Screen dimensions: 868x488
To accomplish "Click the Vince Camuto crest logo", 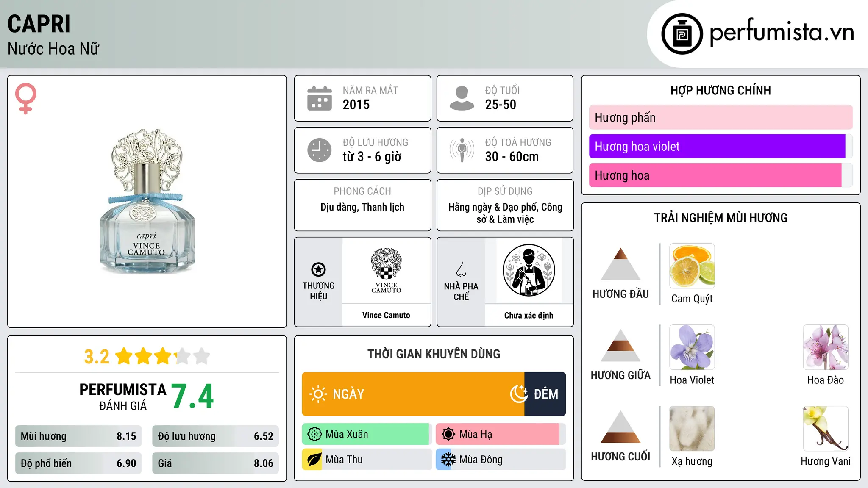I will 386,270.
